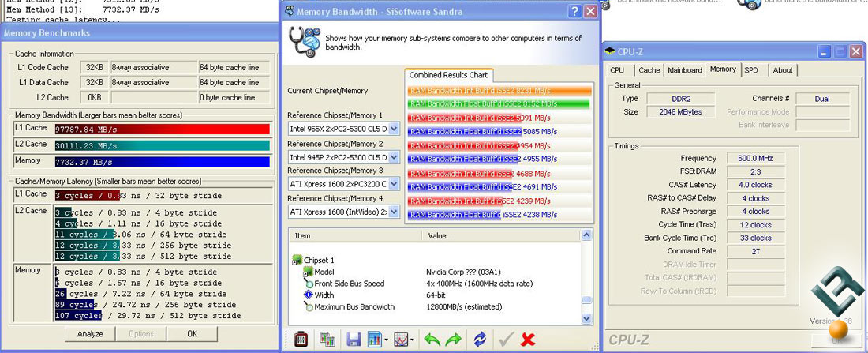Click the bar chart view icon
The height and width of the screenshot is (353, 868).
pyautogui.click(x=375, y=339)
